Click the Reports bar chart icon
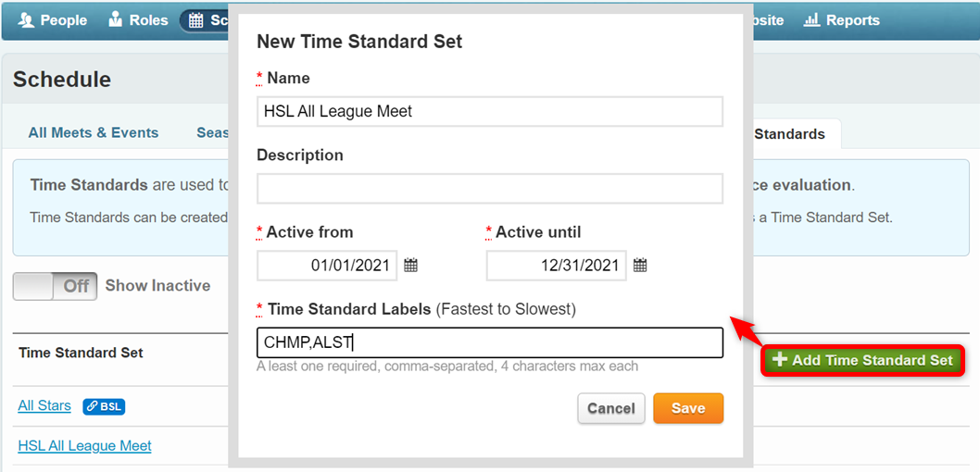980x472 pixels. point(811,20)
